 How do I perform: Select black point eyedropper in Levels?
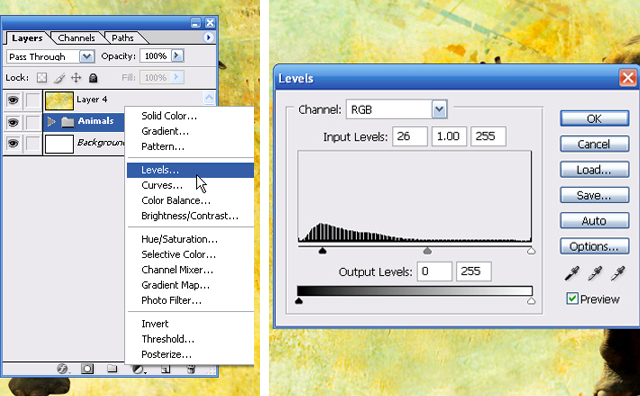572,274
